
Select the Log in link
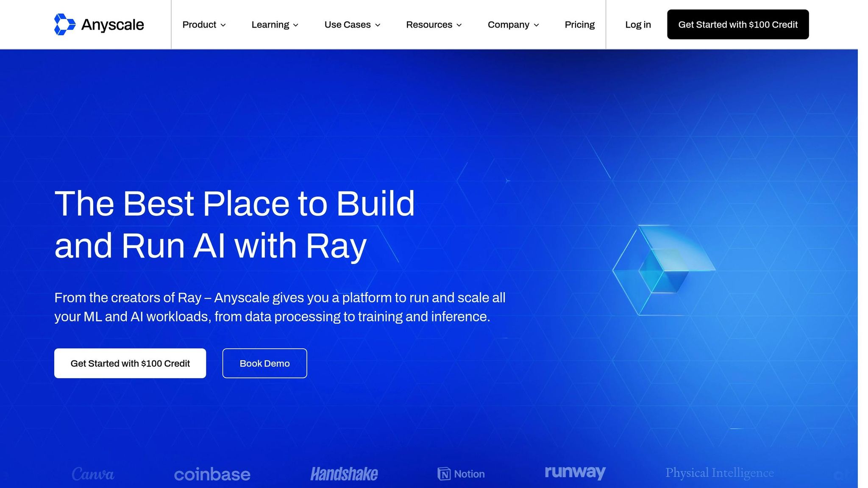pyautogui.click(x=638, y=25)
